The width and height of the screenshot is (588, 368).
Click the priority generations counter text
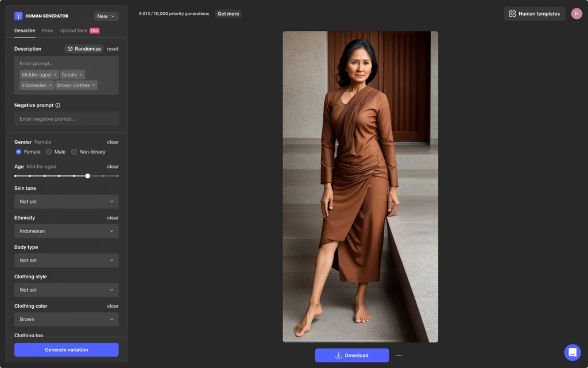[174, 14]
